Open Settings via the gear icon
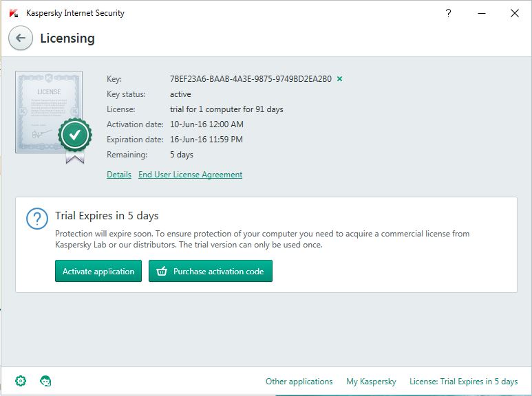Viewport: 532px width, 396px height. 21,381
